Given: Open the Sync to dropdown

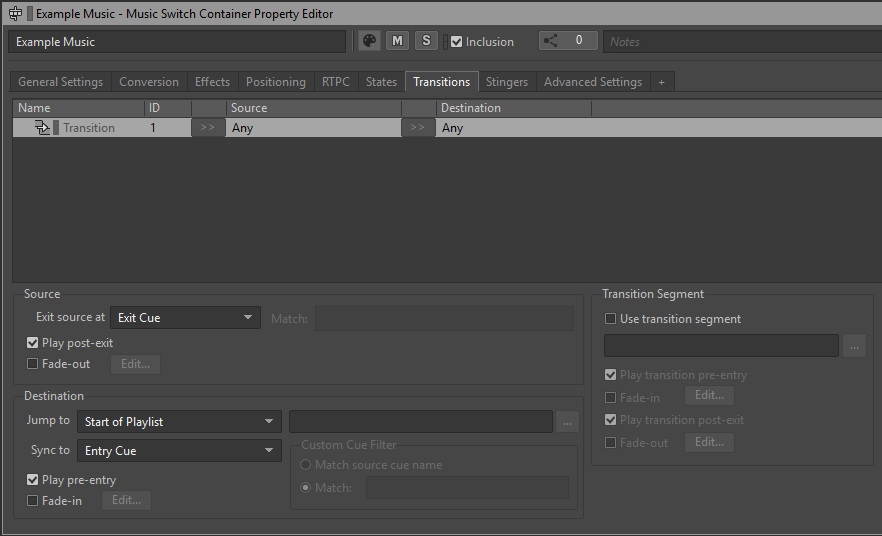Looking at the screenshot, I should pos(179,451).
